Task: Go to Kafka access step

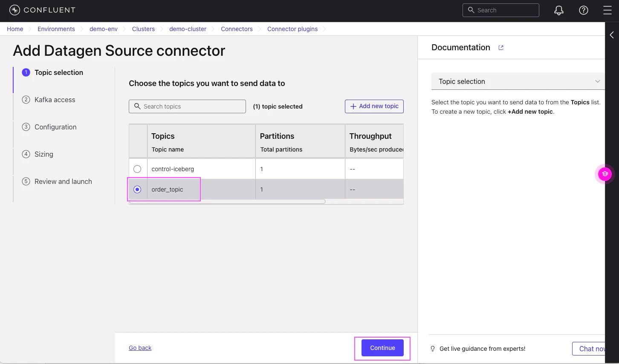Action: pyautogui.click(x=55, y=100)
